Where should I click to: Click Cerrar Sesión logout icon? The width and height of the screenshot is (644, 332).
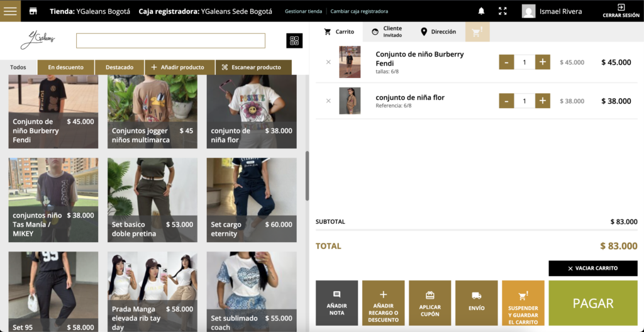[621, 11]
